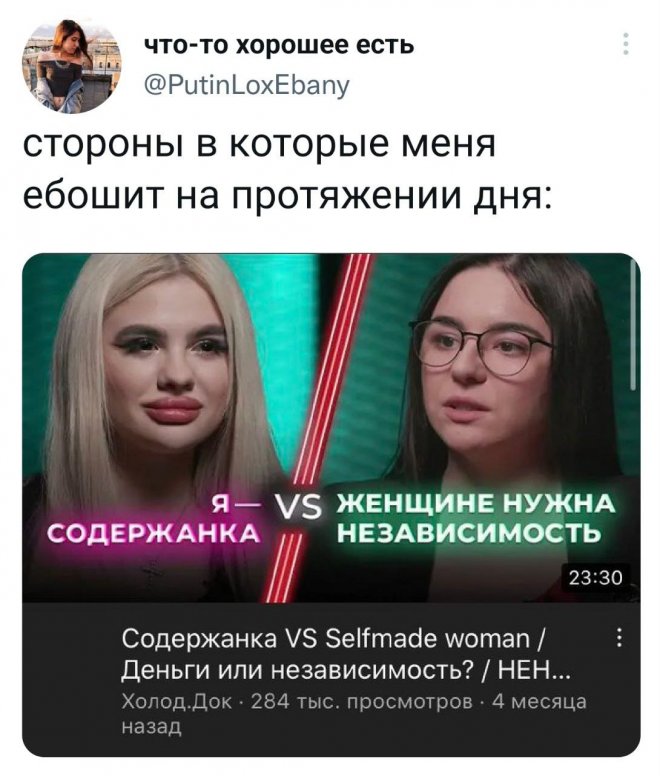Screen dimensions: 660x776
Task: Click the 23:30 video duration badge
Action: point(595,578)
